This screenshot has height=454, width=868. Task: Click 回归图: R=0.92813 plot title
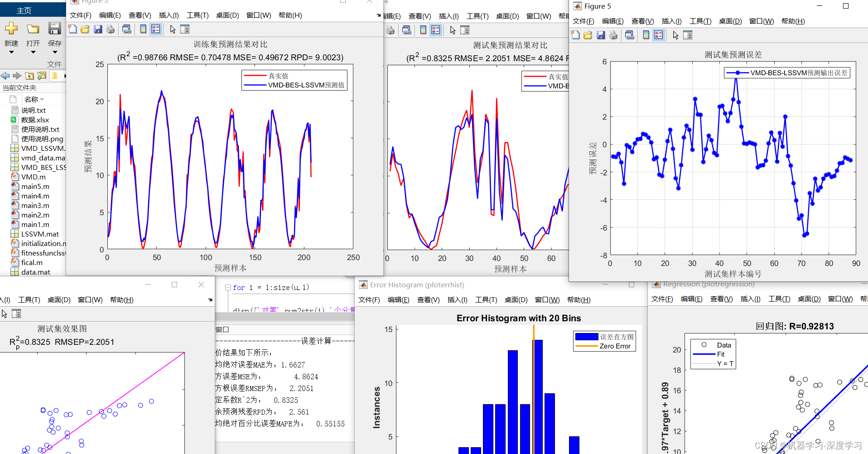(x=795, y=326)
